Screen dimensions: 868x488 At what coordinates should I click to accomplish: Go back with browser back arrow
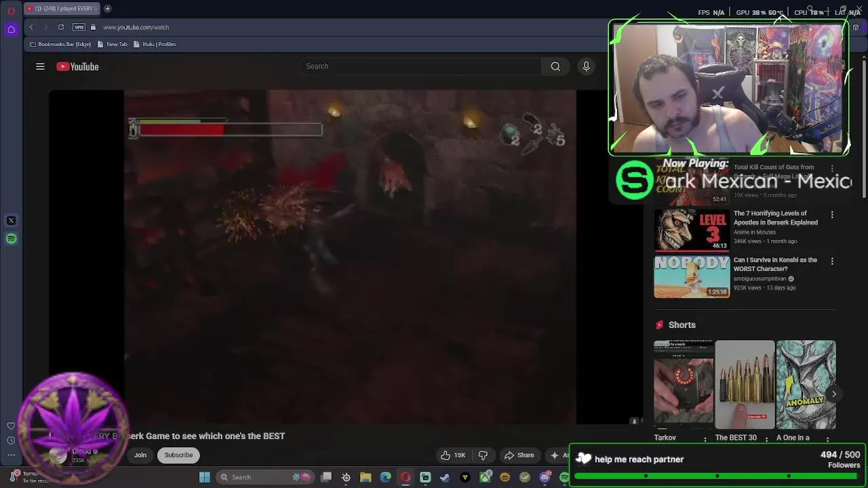[x=31, y=27]
